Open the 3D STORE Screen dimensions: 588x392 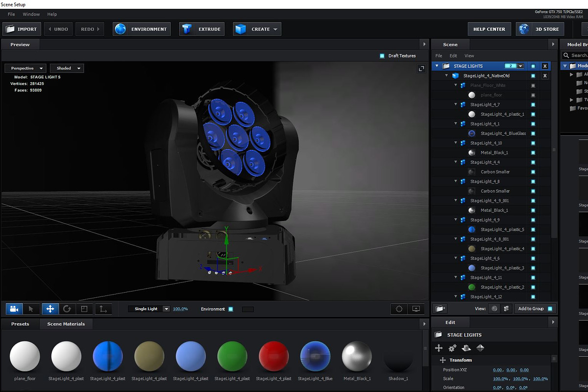click(x=540, y=29)
